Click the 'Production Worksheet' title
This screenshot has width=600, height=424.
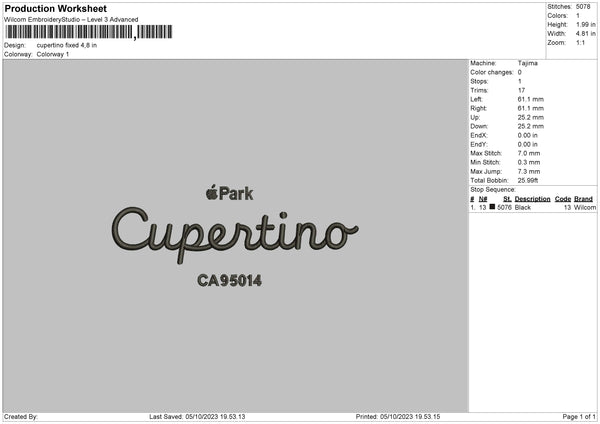(x=55, y=8)
